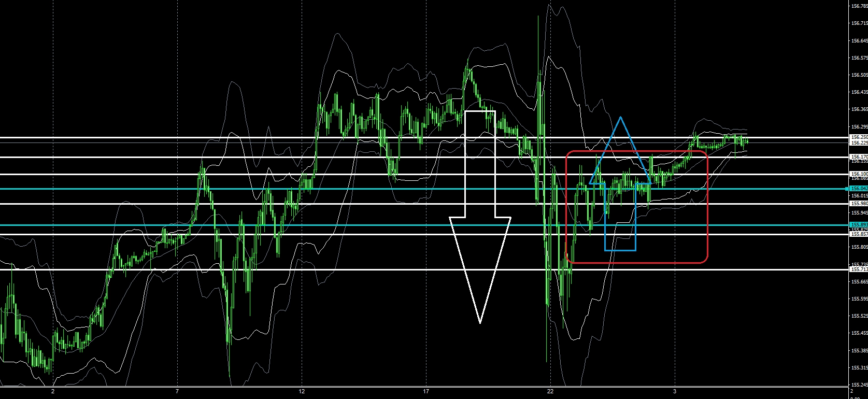Click the 156.295 price scale value
868x399 pixels.
(859, 126)
